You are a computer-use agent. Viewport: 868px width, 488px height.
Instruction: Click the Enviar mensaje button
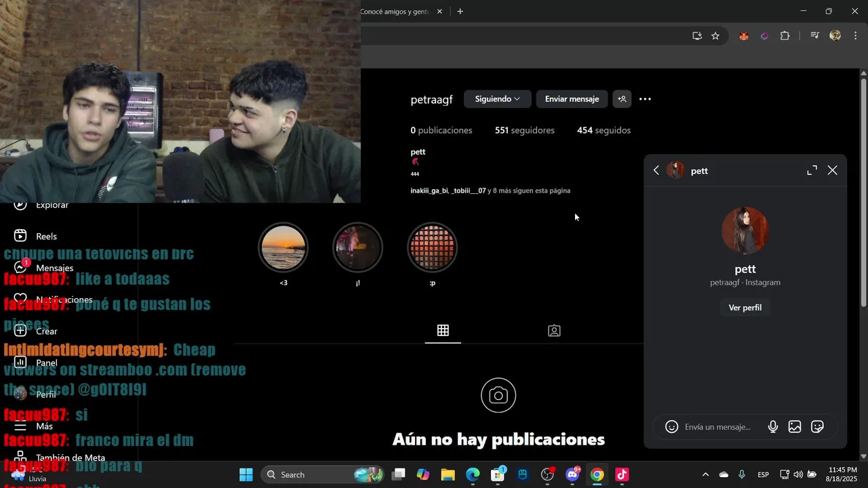[572, 99]
